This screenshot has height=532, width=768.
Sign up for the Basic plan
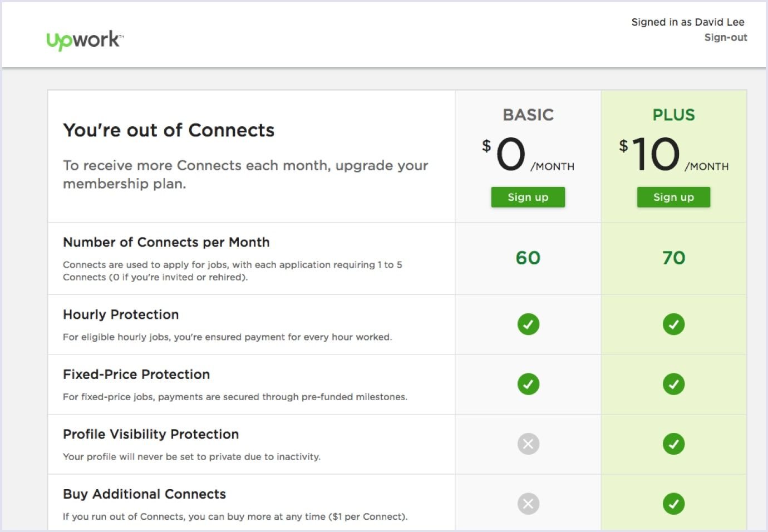[x=528, y=197]
